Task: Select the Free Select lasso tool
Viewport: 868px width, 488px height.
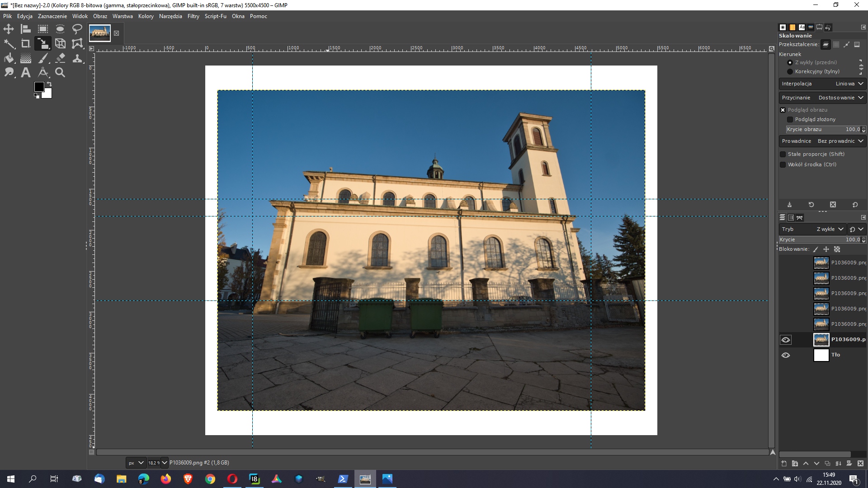Action: 77,29
